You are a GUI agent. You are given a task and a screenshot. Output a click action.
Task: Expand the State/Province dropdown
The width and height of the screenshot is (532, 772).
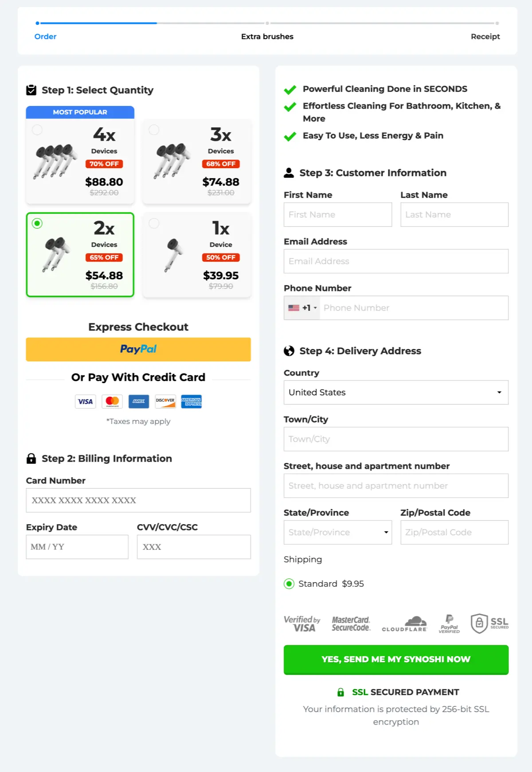[338, 532]
